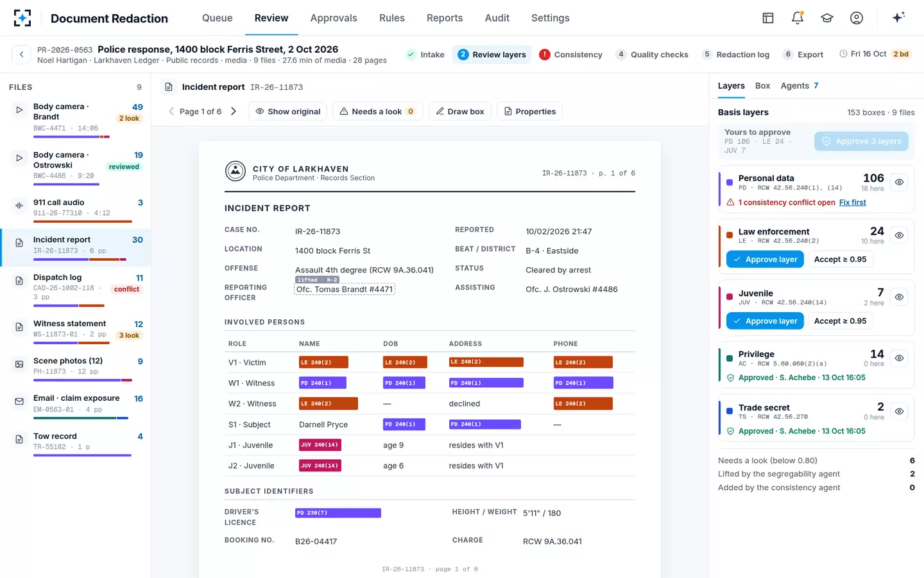Toggle visibility of Personal data layer
Viewport: 924px width, 578px height.
899,182
